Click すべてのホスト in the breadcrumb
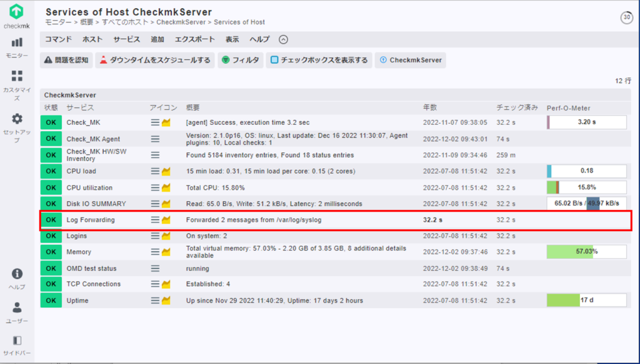The height and width of the screenshot is (364, 640). (124, 22)
